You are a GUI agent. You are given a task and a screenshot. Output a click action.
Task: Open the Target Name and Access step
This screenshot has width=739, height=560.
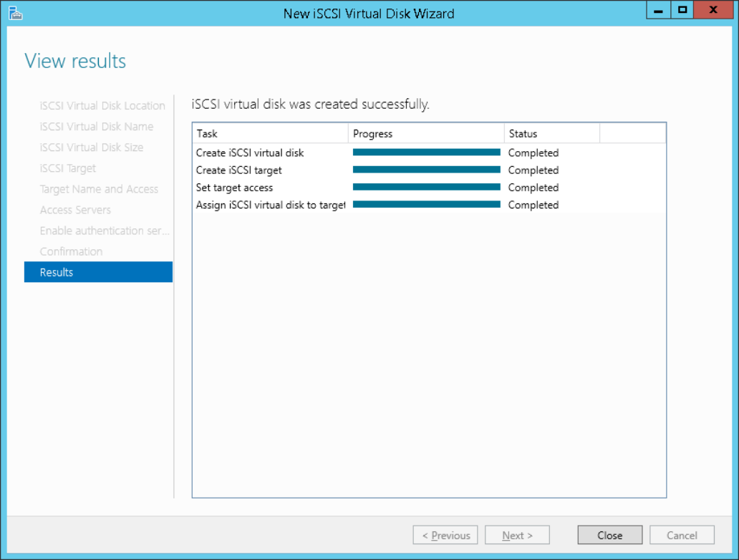(x=99, y=189)
